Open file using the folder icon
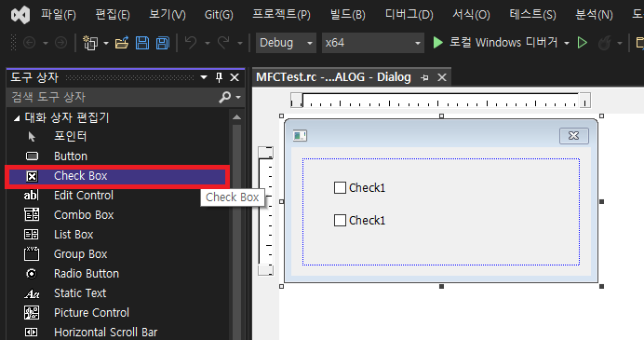644x340 pixels. 122,42
